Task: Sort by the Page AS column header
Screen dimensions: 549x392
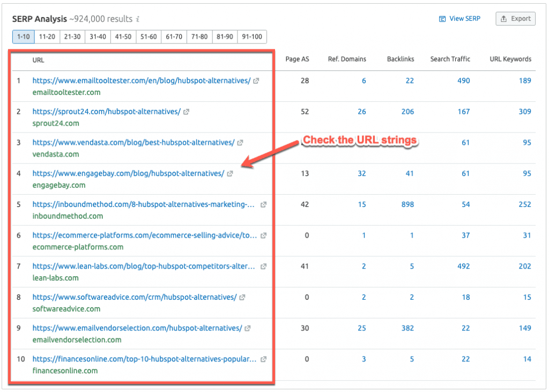Action: pyautogui.click(x=297, y=59)
